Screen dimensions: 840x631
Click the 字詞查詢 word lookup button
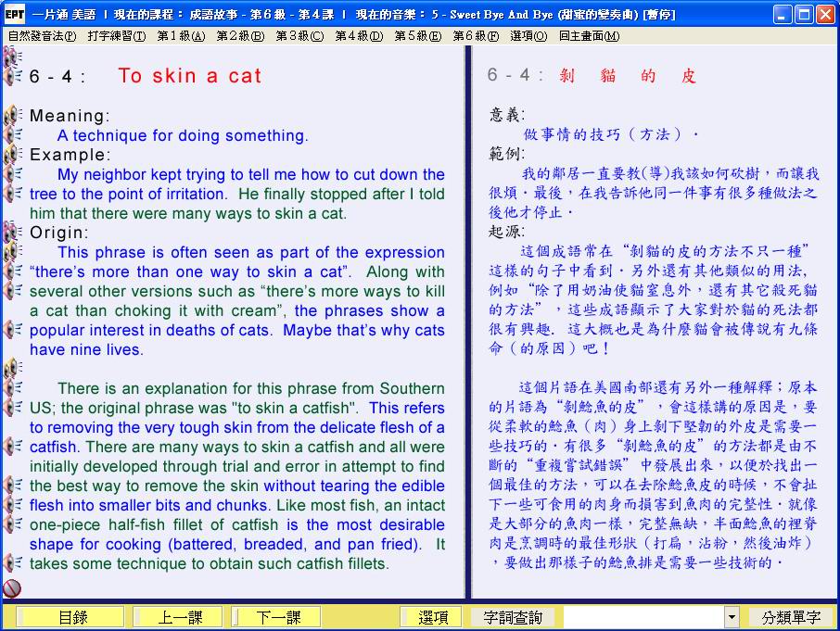tap(512, 617)
